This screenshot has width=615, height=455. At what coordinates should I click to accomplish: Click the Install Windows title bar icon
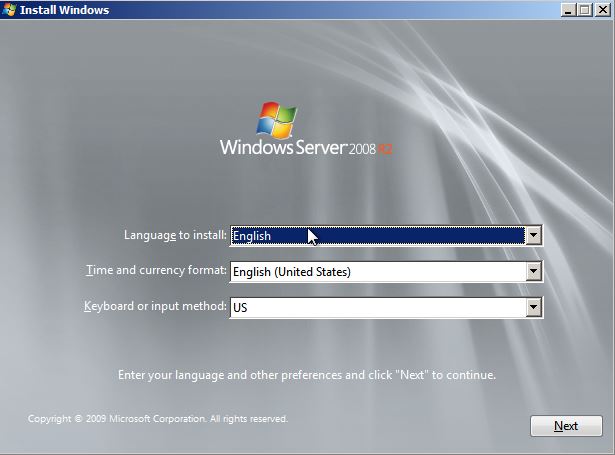(x=9, y=9)
